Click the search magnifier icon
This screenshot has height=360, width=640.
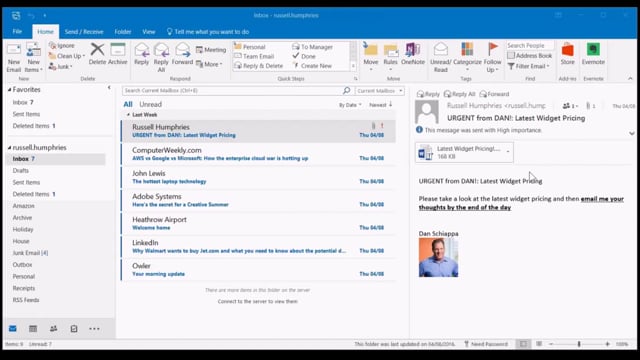point(347,90)
